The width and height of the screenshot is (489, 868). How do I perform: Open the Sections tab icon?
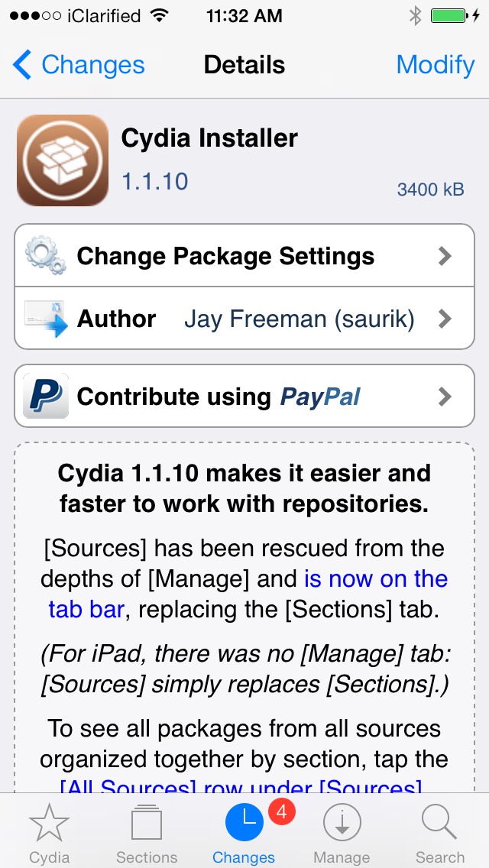(146, 824)
